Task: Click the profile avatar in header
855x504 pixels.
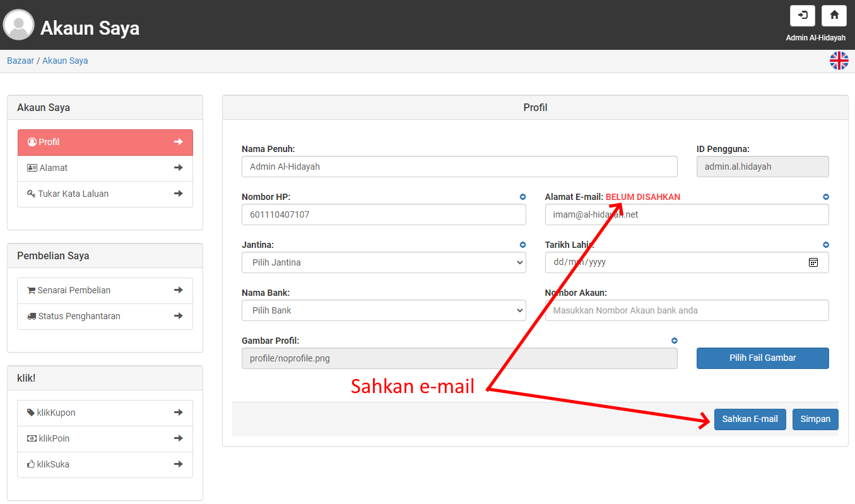Action: pos(18,25)
